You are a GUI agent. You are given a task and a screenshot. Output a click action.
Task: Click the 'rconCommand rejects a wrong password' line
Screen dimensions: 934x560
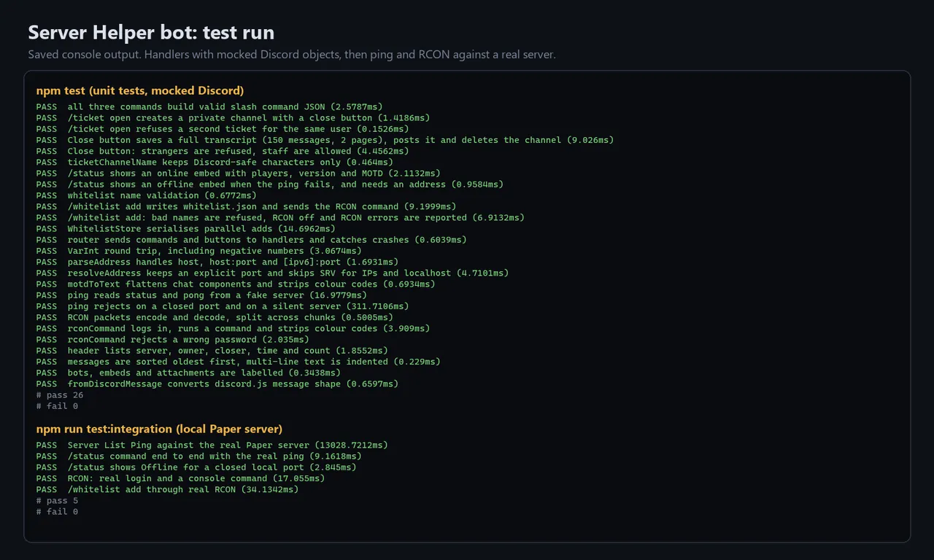(173, 339)
